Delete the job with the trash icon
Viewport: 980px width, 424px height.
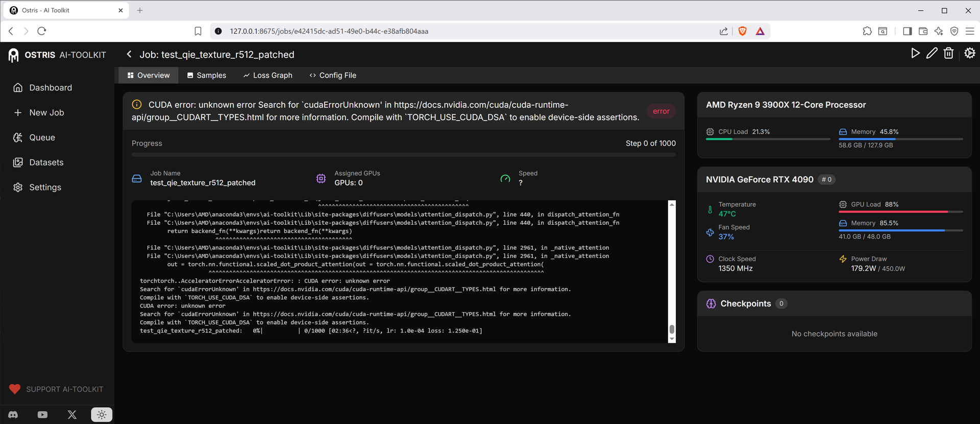[x=948, y=53]
